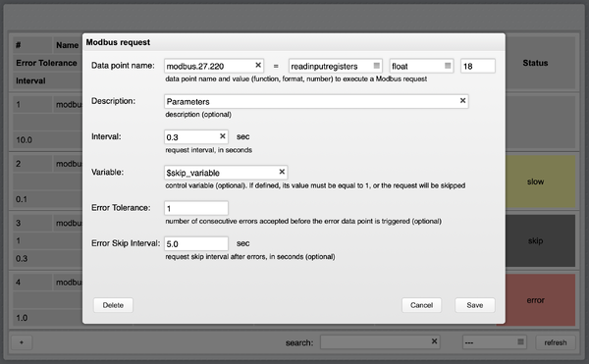Clear the Variable field $skip_variable
This screenshot has height=364, width=589.
coord(282,172)
